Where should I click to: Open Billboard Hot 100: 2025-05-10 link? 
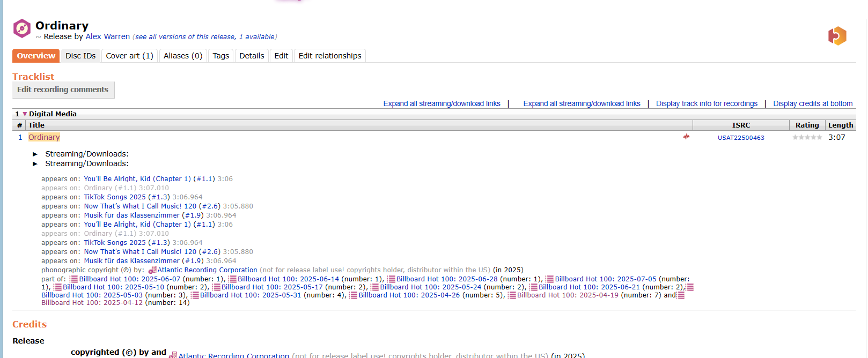point(114,287)
